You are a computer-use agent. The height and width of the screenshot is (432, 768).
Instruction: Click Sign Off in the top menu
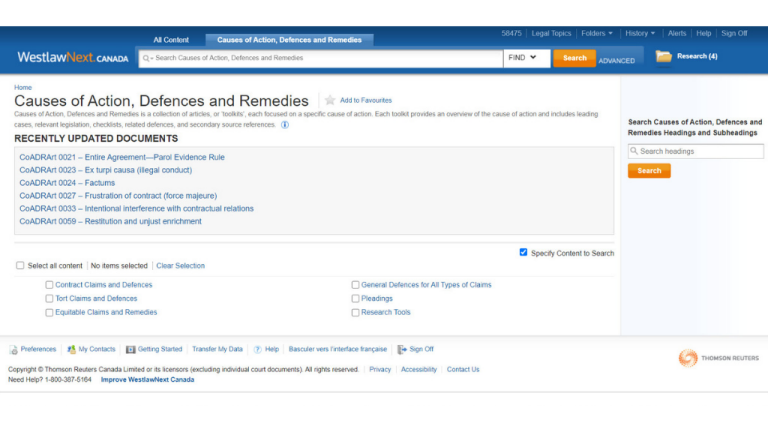click(x=734, y=33)
